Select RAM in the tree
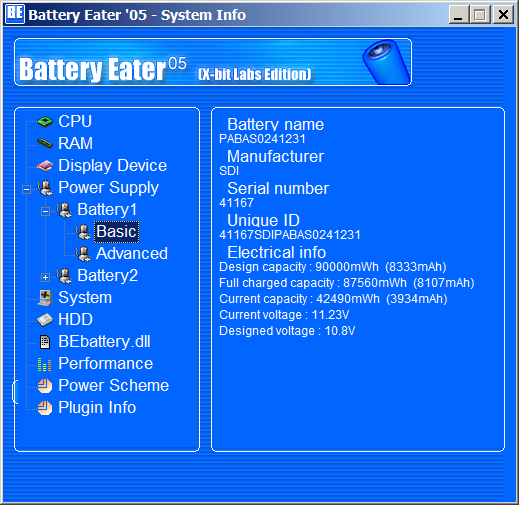The image size is (519, 505). (76, 143)
